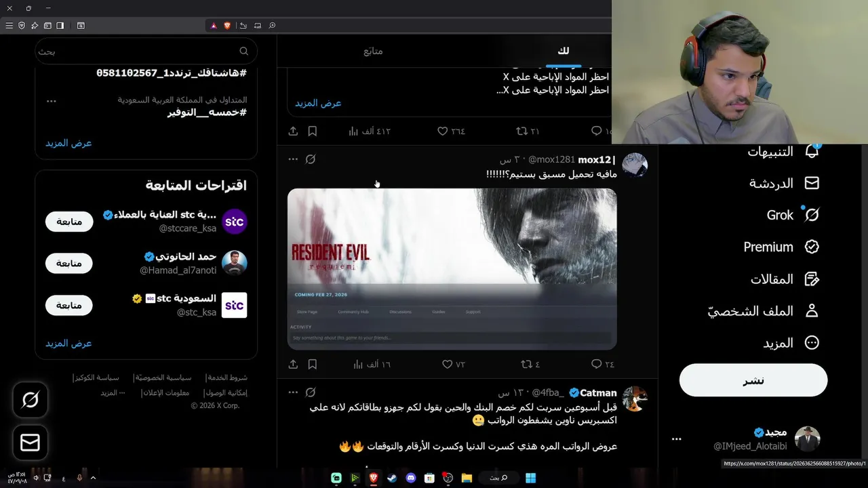
Task: Click عرض المزيد link under the top tweet
Action: [318, 103]
